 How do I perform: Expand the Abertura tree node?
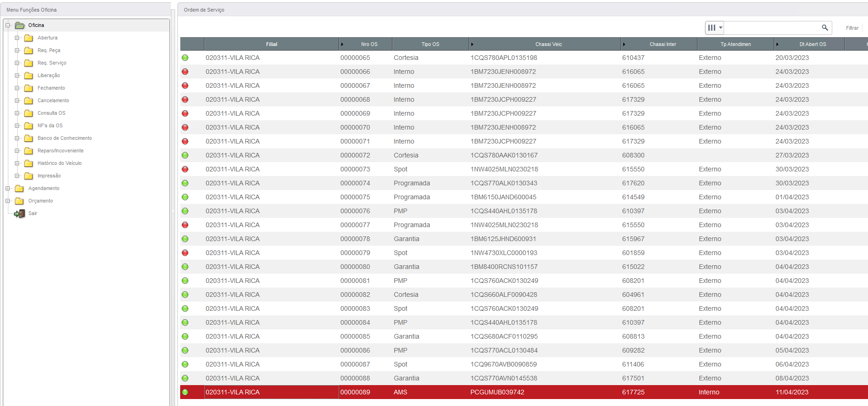(17, 38)
